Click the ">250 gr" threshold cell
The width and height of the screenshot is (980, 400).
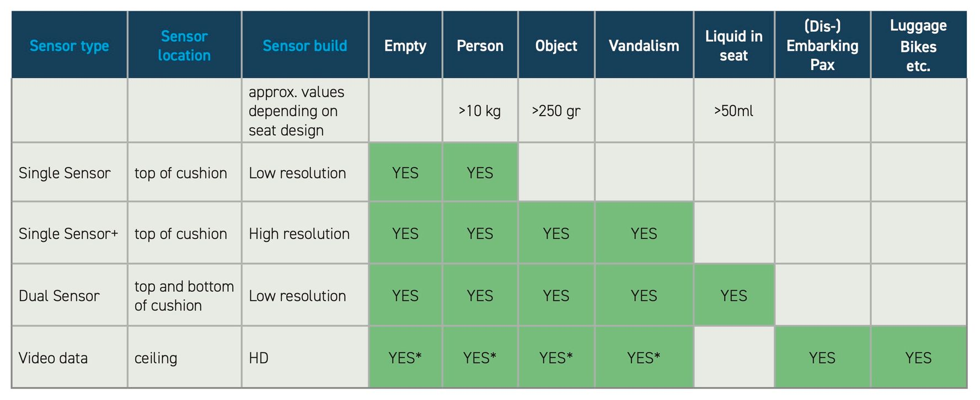click(x=556, y=111)
